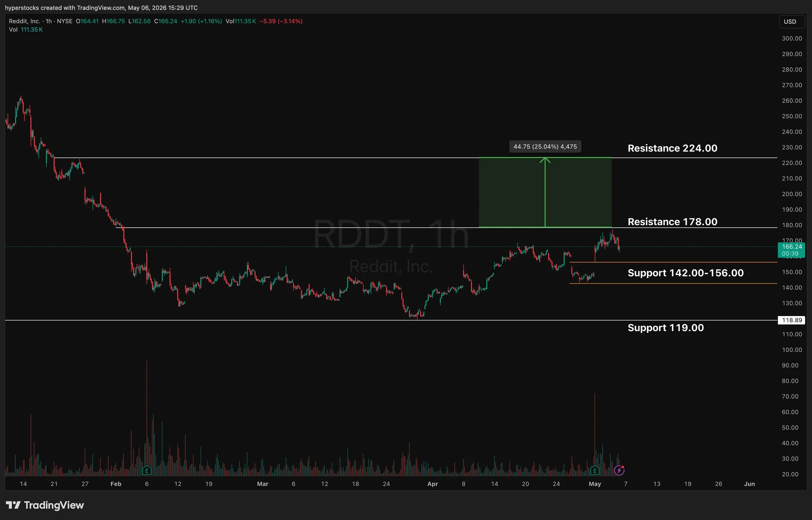This screenshot has width=812, height=520.
Task: Click the low value L162.56
Action: click(139, 21)
